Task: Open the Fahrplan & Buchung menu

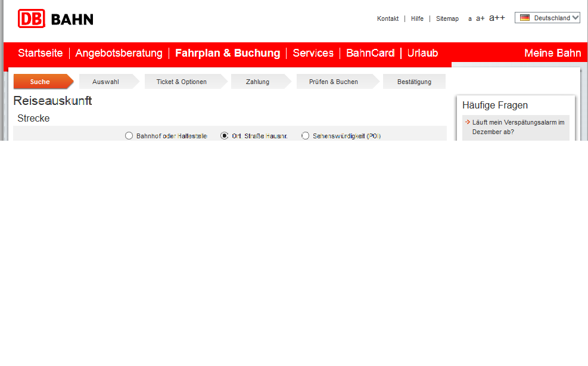Action: coord(228,53)
